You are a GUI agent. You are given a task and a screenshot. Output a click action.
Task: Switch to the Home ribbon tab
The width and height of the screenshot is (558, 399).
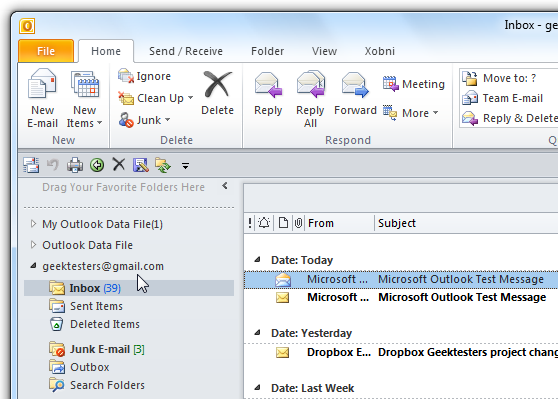[x=106, y=51]
